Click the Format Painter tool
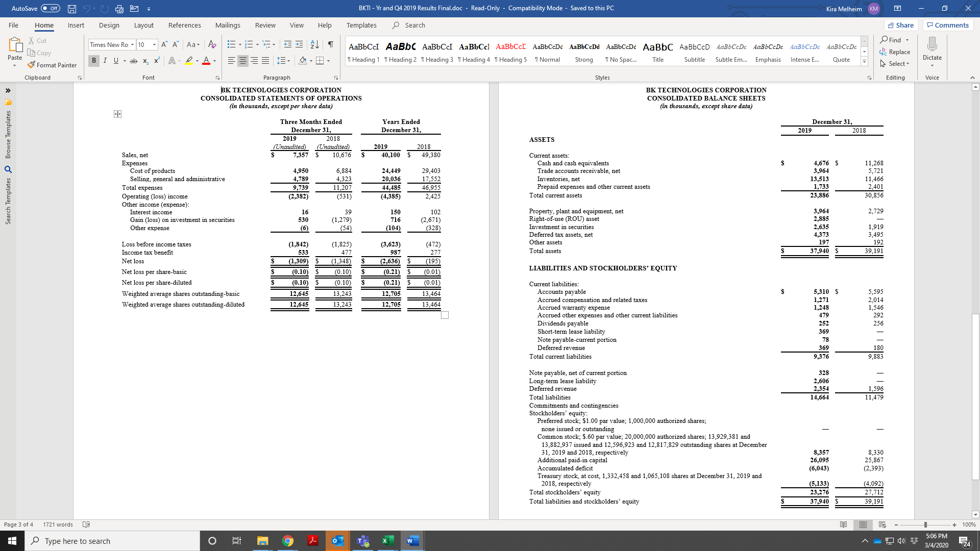The height and width of the screenshot is (551, 980). [x=52, y=65]
